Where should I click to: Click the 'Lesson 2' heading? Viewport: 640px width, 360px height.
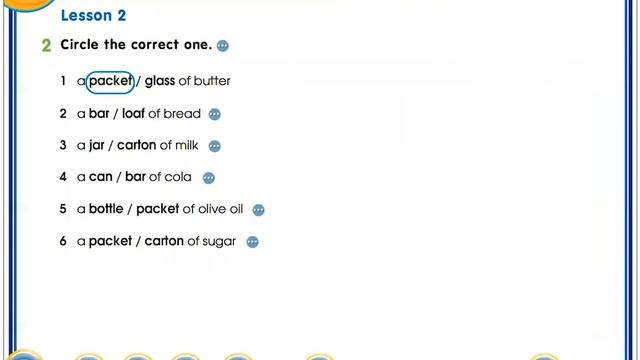tap(93, 16)
